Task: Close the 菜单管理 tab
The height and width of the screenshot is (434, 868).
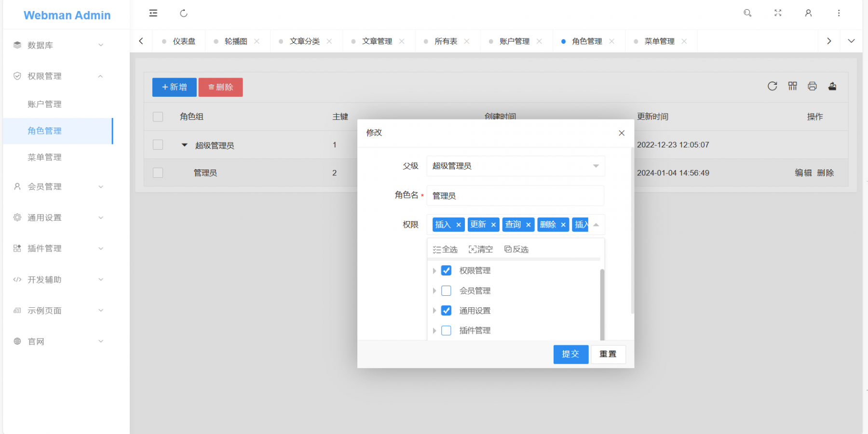Action: point(684,41)
